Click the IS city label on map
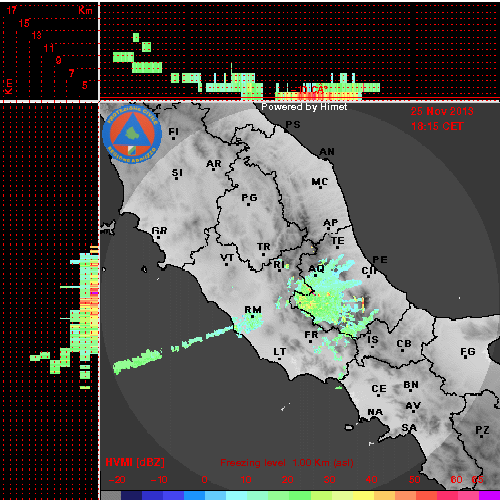The image size is (500, 500). 373,340
